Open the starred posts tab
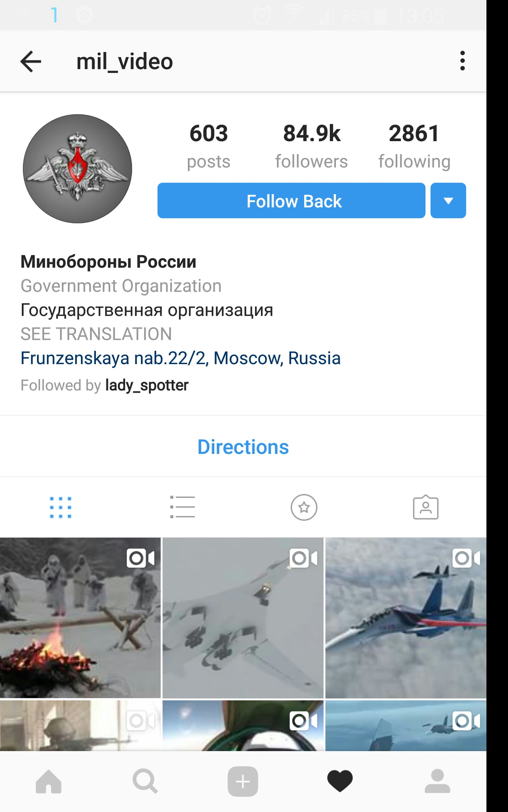 coord(304,507)
